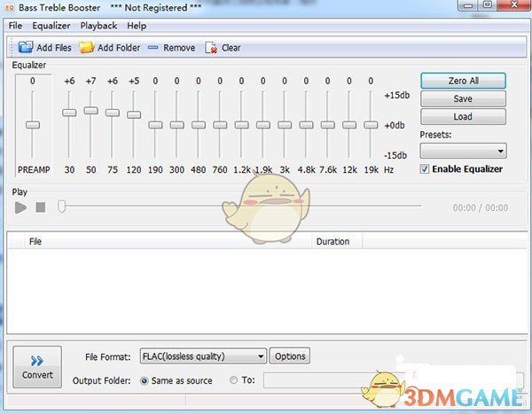Click the 190 Hz band slider handle

(155, 125)
